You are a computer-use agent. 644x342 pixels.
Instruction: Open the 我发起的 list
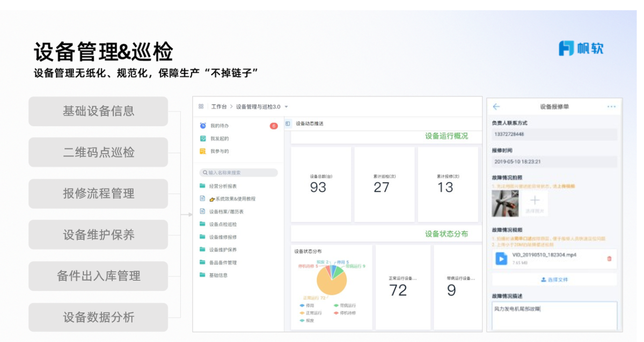click(x=219, y=139)
